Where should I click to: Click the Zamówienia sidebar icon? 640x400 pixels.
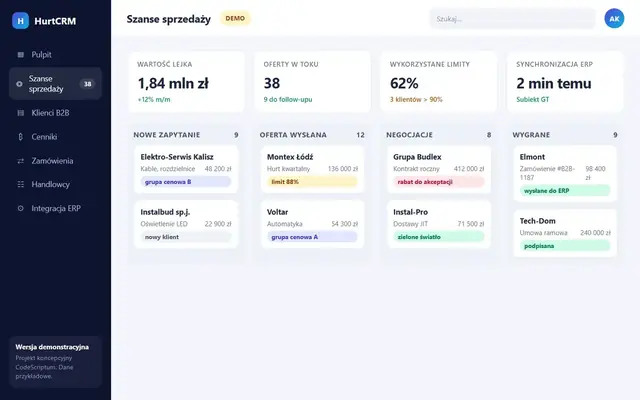tap(20, 161)
